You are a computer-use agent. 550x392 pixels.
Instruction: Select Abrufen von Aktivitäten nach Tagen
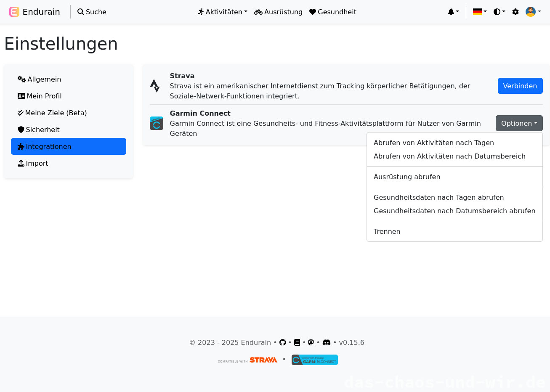coord(433,143)
